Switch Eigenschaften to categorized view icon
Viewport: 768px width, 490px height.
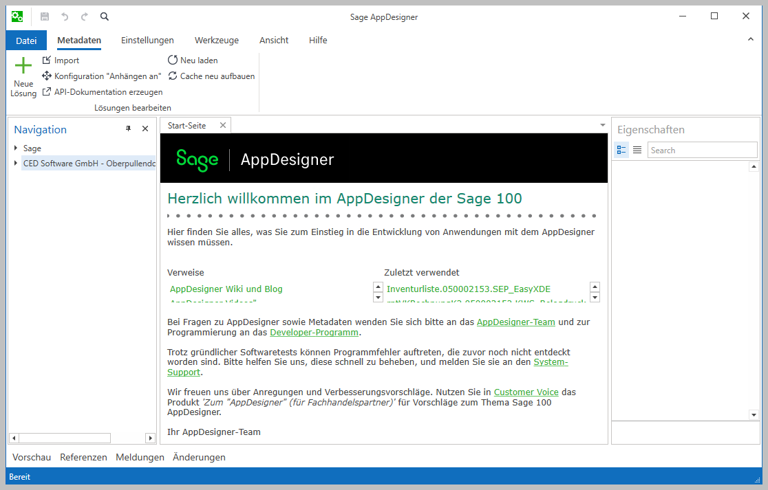(622, 150)
